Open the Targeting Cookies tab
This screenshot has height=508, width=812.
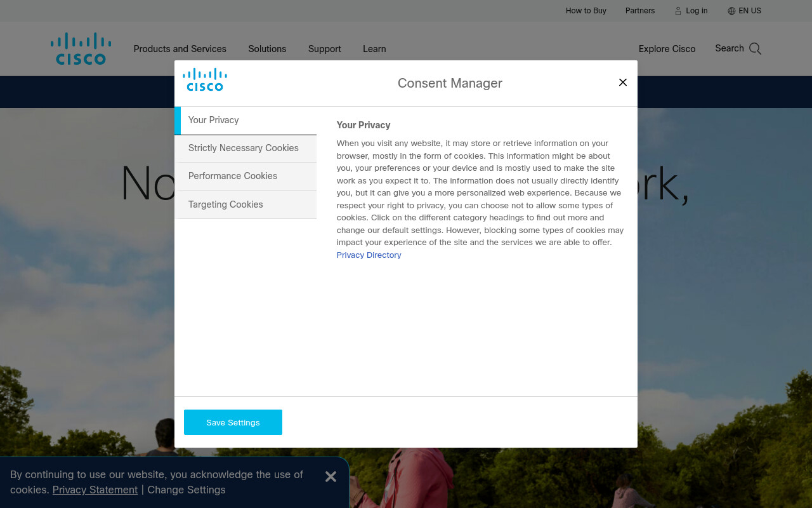[246, 204]
